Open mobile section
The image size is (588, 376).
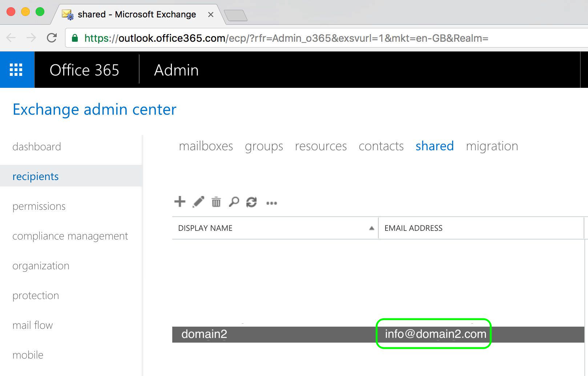coord(28,355)
